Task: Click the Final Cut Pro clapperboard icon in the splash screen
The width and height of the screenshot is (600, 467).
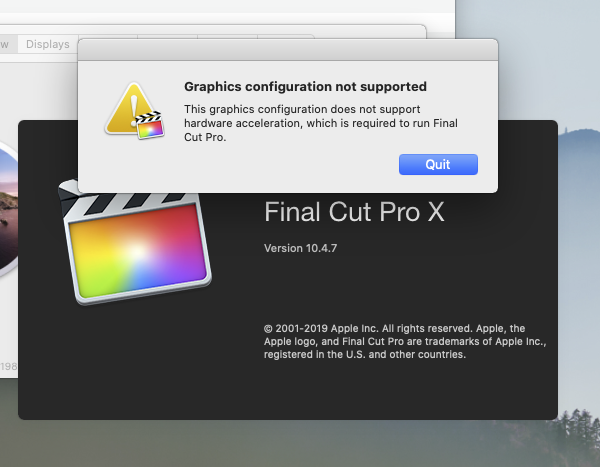Action: pos(134,242)
